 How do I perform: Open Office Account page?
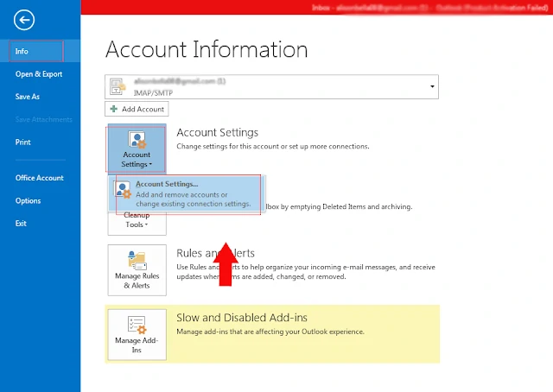tap(40, 178)
